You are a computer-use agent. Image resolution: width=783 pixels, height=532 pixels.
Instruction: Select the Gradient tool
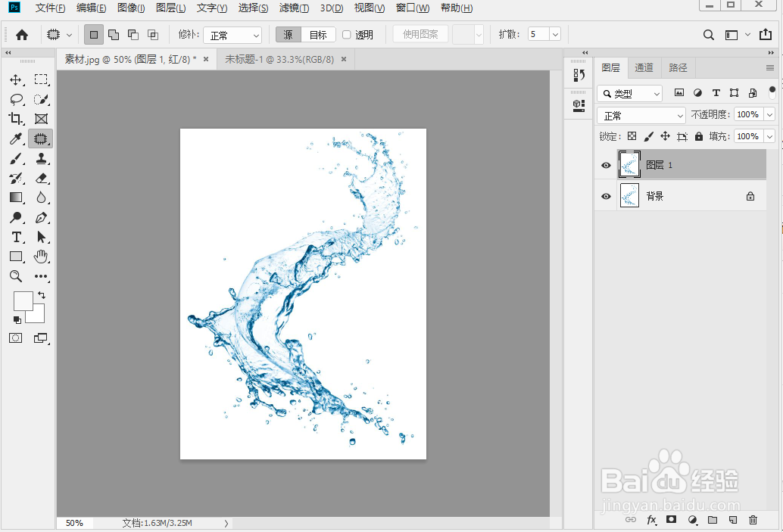pos(16,198)
